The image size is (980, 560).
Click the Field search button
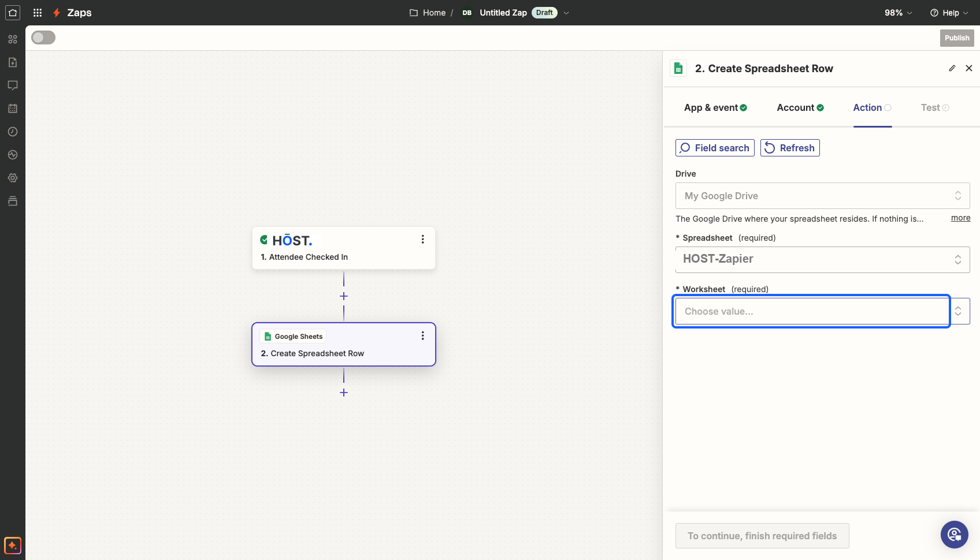[715, 148]
